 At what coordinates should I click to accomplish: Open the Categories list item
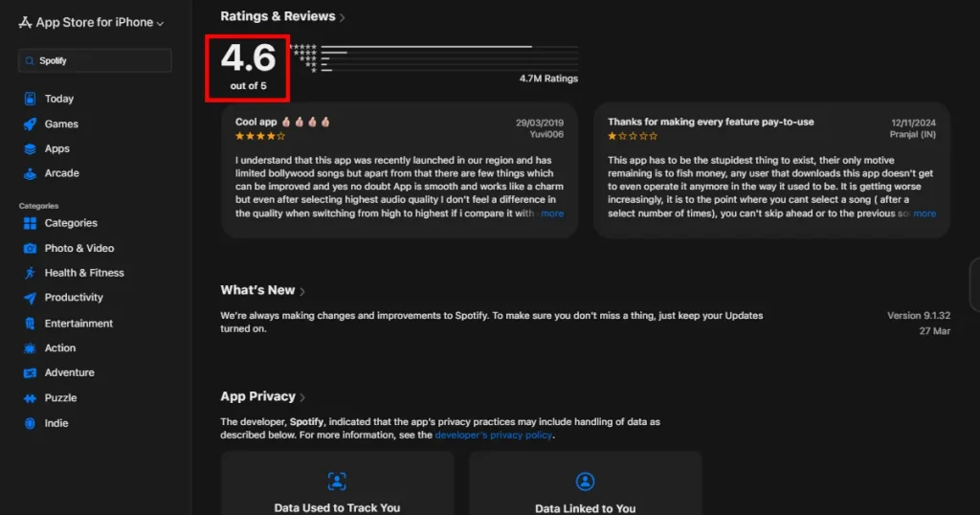(71, 223)
